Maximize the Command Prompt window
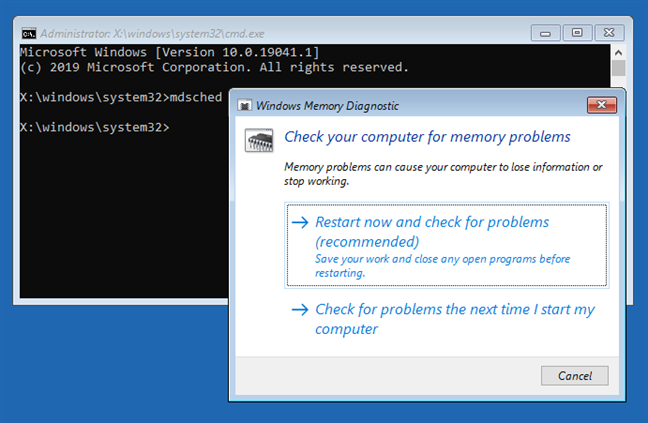This screenshot has width=648, height=423. point(577,33)
